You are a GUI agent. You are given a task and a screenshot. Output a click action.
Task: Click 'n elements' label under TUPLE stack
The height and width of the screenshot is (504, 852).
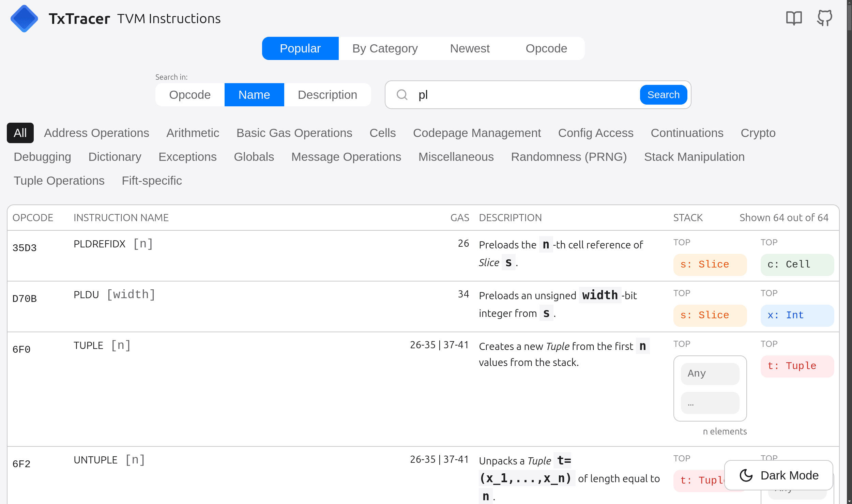(x=725, y=431)
